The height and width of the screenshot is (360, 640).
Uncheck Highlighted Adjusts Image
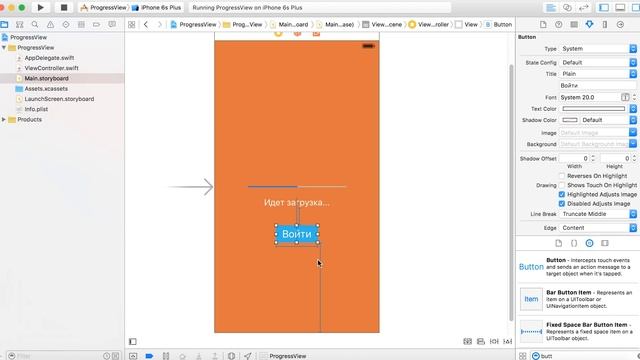click(x=562, y=194)
